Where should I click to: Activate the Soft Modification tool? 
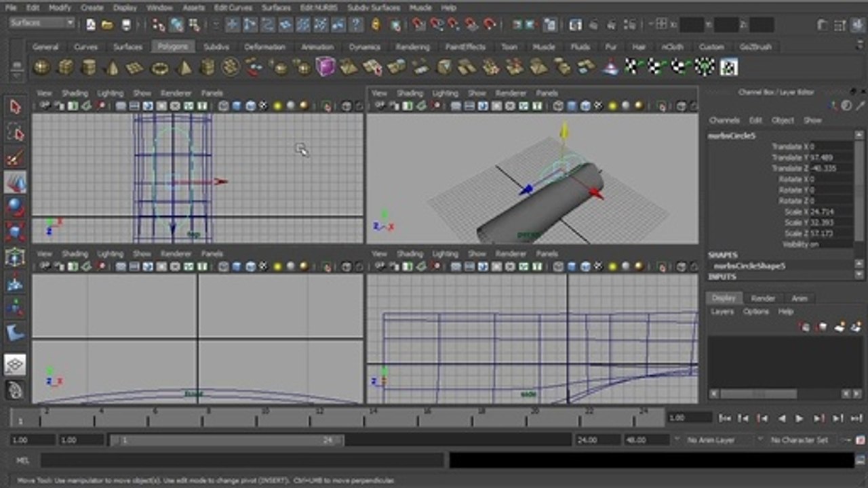[x=15, y=282]
